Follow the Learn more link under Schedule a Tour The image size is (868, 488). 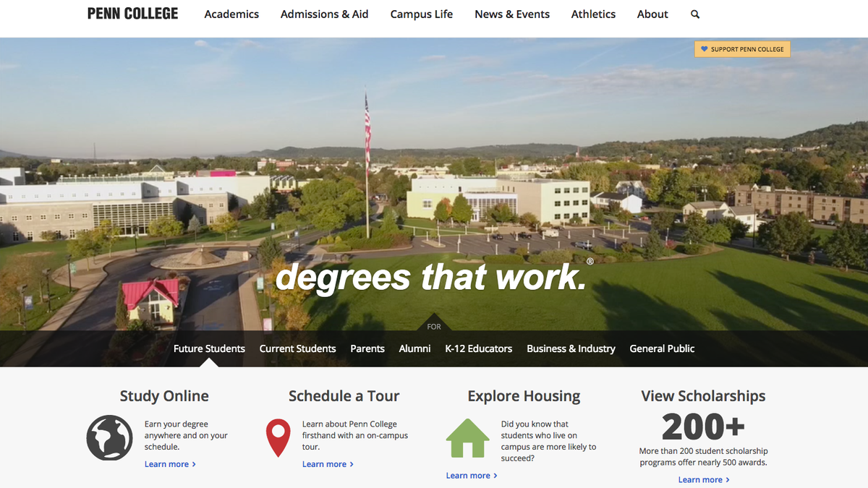tap(325, 464)
